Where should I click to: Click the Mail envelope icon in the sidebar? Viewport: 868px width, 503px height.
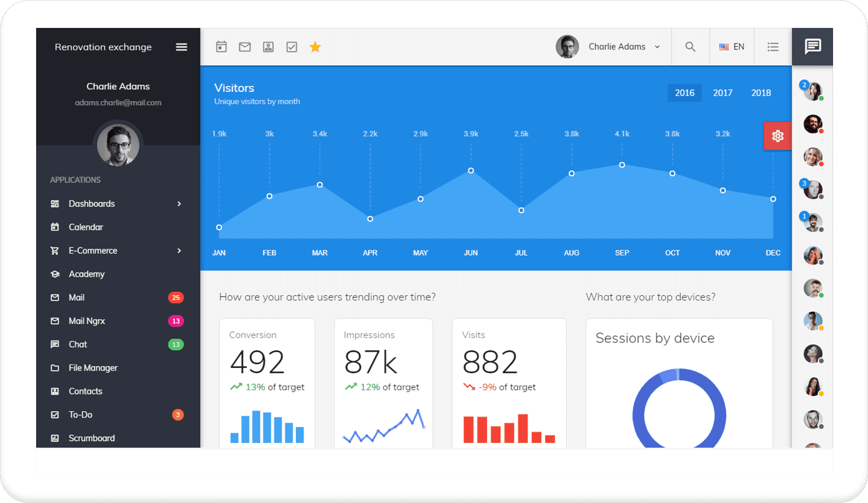click(x=55, y=297)
